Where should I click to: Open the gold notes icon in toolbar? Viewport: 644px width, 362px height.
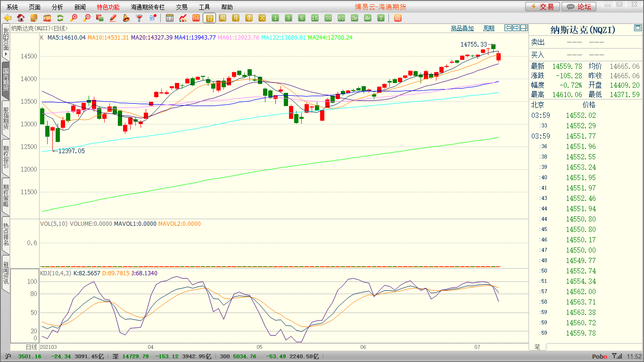point(34,18)
